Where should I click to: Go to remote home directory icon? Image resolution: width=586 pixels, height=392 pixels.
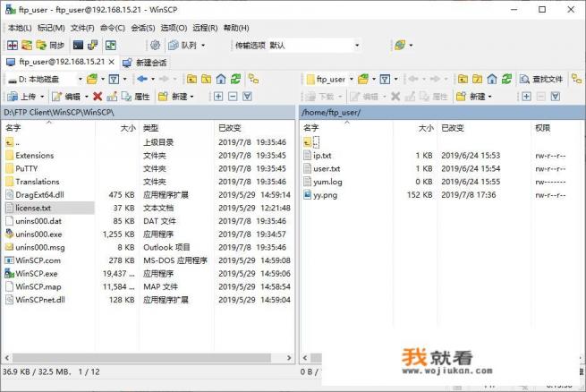(x=492, y=79)
